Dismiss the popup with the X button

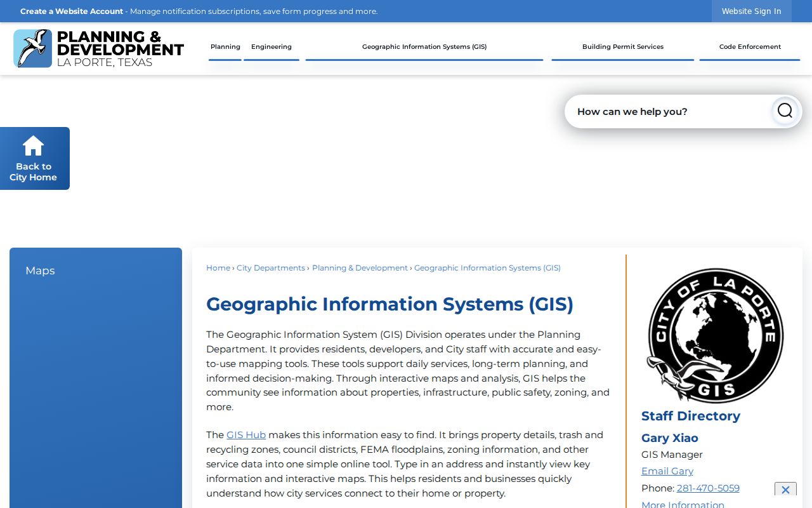pos(785,490)
